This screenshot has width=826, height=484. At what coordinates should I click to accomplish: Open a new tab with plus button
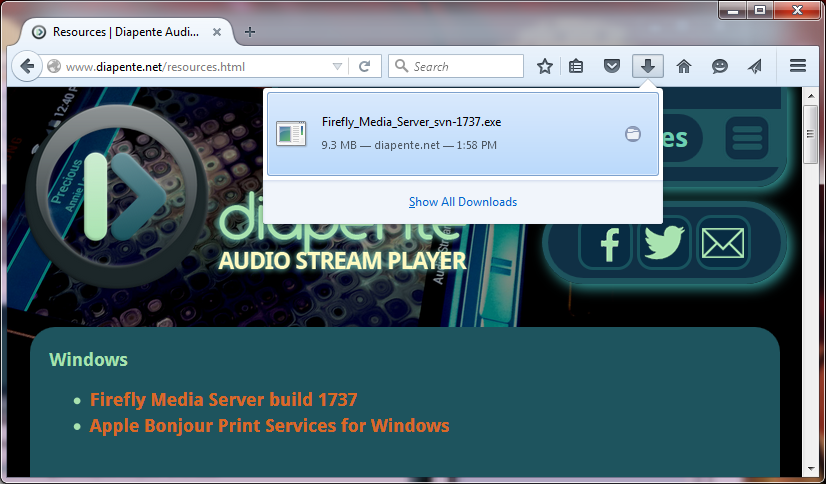pos(250,32)
